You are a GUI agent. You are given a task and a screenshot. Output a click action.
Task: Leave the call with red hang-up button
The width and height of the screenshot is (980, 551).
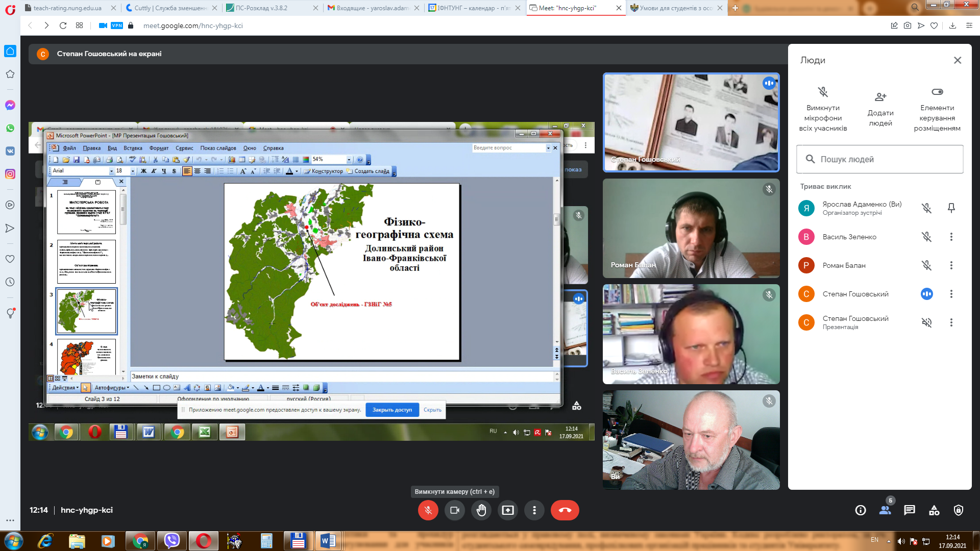point(565,510)
